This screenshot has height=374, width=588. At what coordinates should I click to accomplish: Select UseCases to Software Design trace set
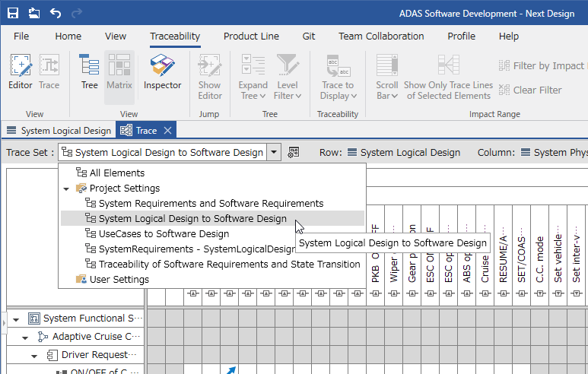point(164,234)
